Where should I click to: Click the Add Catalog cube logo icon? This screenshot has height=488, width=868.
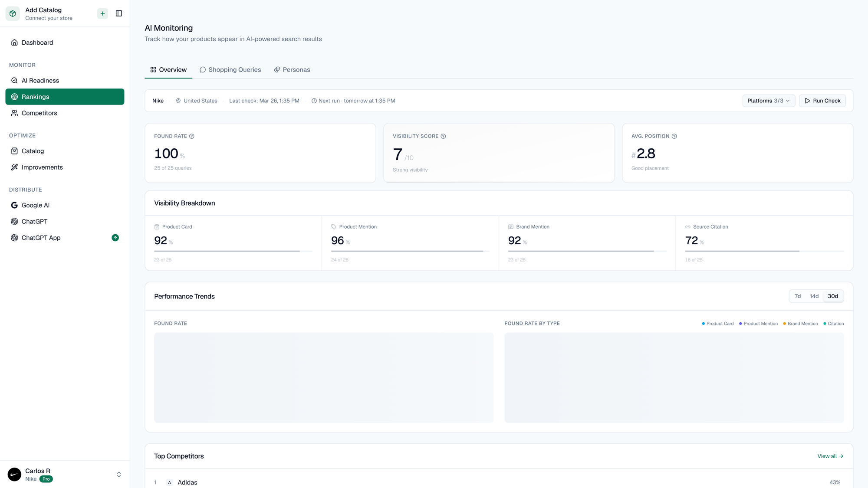click(13, 13)
